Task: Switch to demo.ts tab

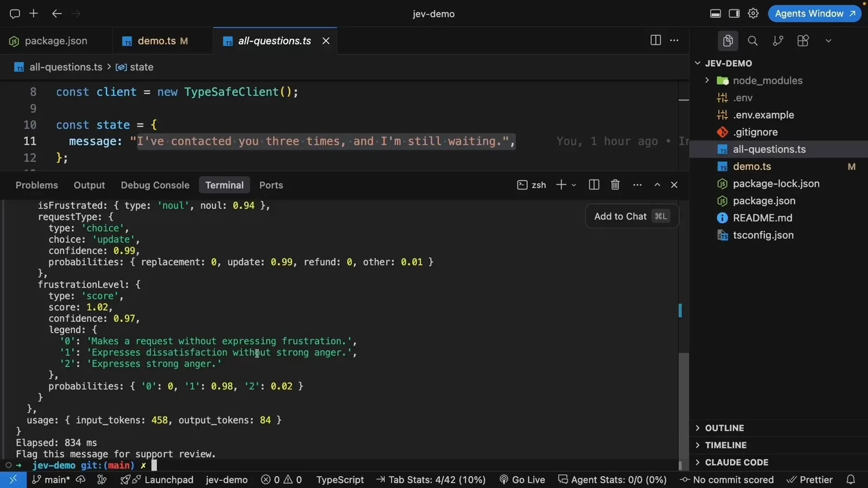Action: (162, 41)
